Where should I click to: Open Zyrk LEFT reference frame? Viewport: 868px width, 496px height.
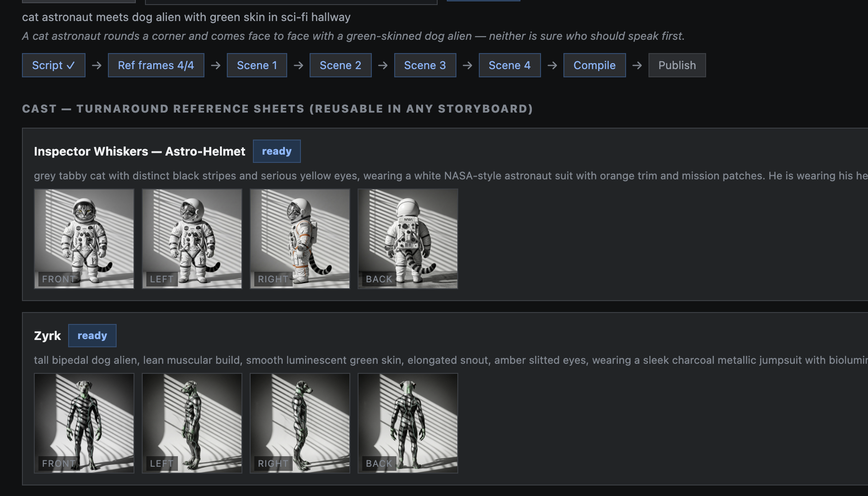192,423
